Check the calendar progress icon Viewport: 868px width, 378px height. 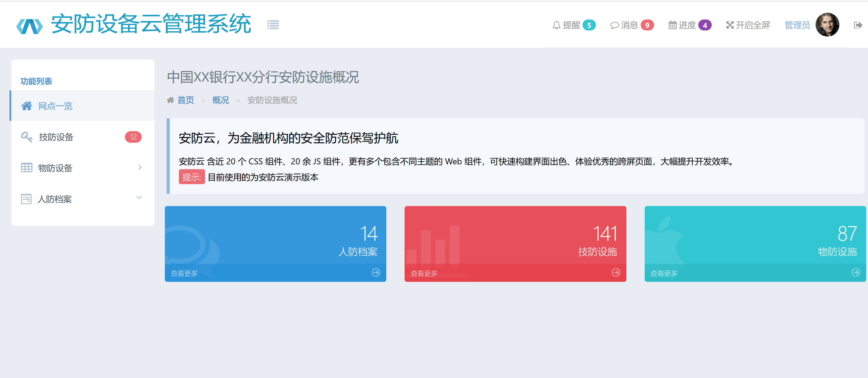pos(673,25)
